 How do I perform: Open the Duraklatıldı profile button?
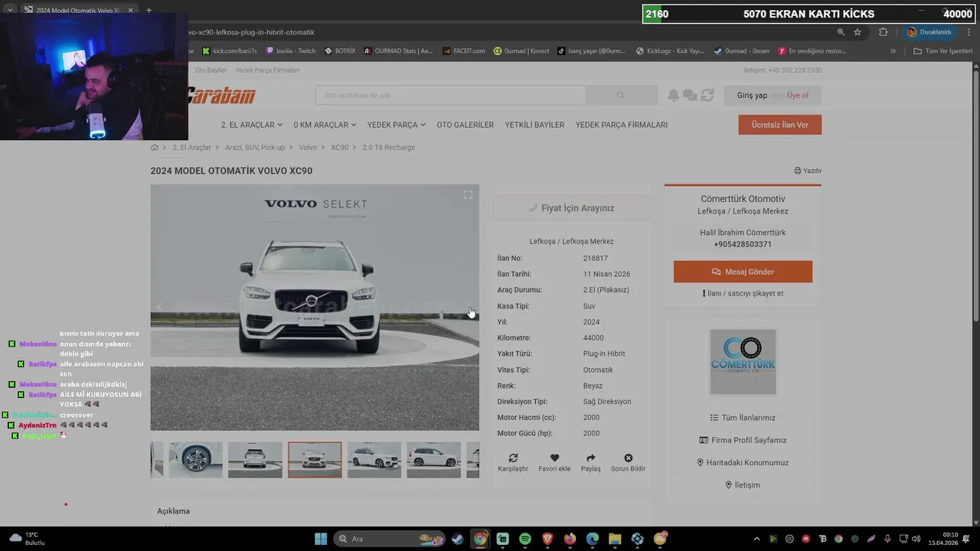point(929,32)
